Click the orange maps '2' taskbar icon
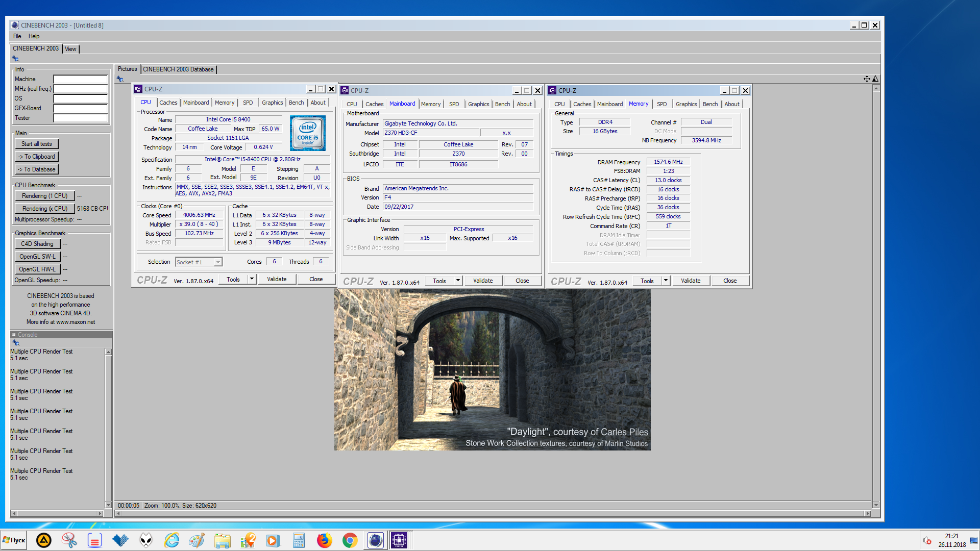Screen dimensions: 980x551 pyautogui.click(x=248, y=540)
